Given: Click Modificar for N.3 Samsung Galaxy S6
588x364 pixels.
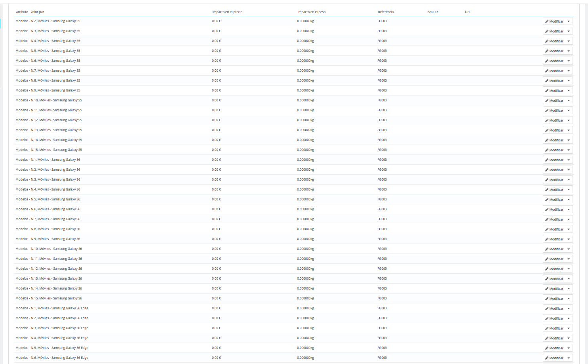Looking at the screenshot, I should point(554,180).
